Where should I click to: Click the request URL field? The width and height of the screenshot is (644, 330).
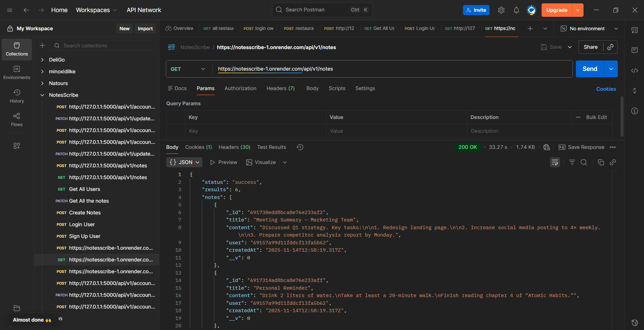393,69
